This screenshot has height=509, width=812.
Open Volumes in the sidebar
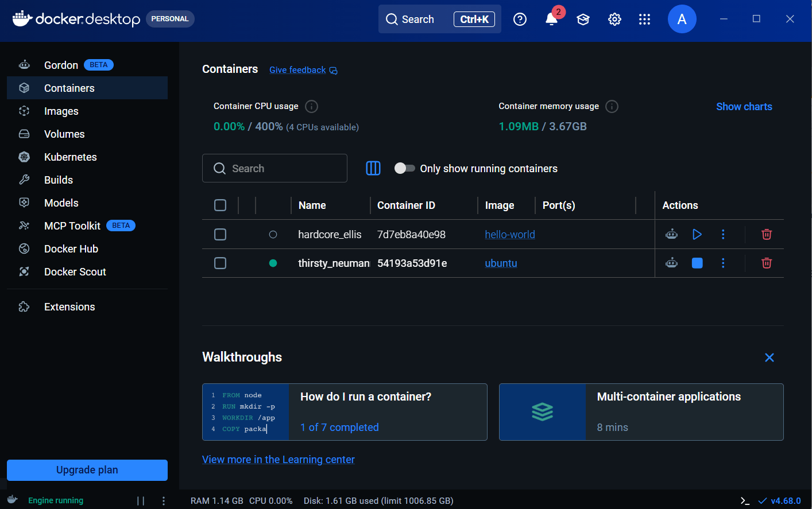[x=87, y=134]
